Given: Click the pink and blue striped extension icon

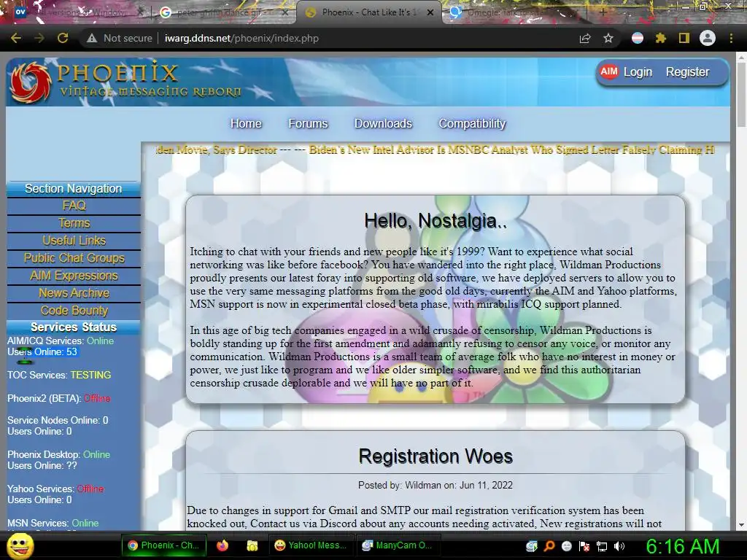Looking at the screenshot, I should (638, 38).
